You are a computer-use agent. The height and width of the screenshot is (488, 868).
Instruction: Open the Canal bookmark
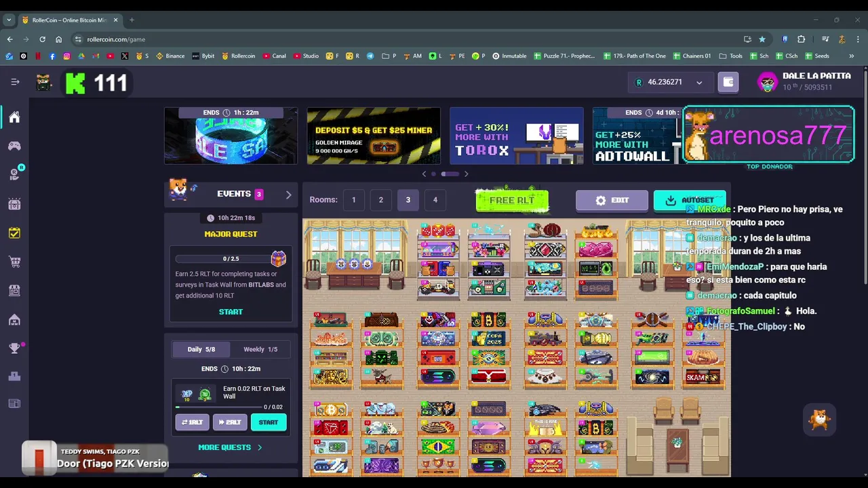pyautogui.click(x=274, y=56)
